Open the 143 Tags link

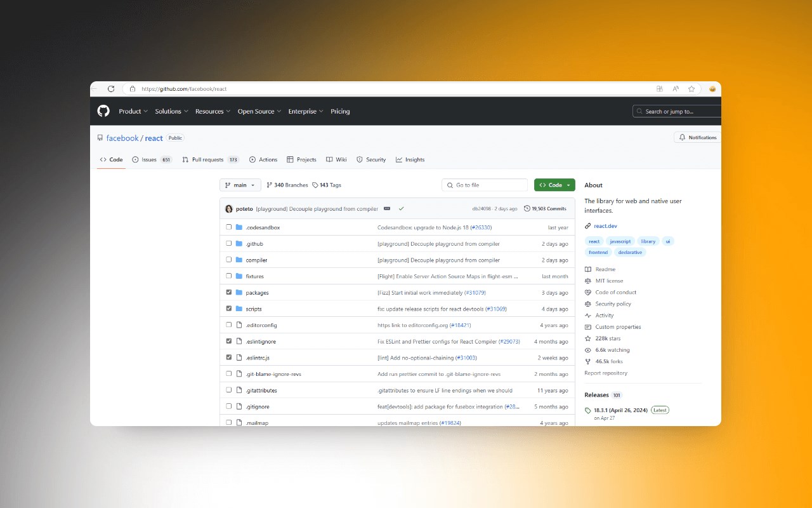pos(327,185)
